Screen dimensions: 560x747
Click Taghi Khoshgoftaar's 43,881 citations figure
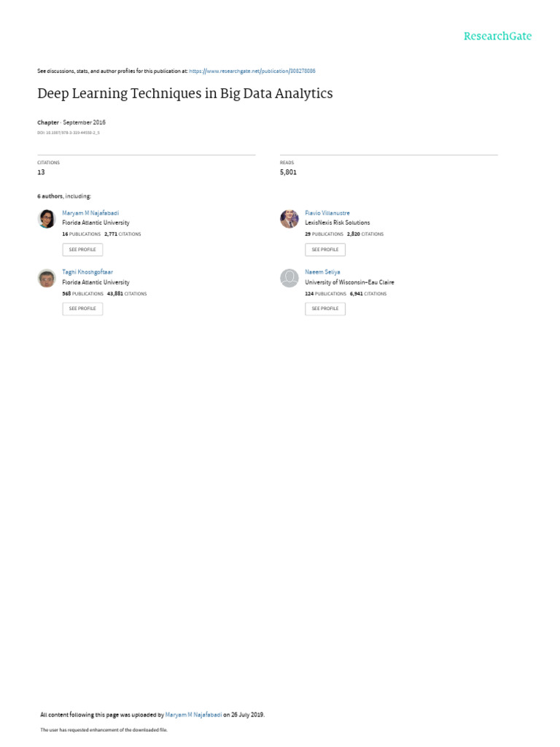tap(115, 294)
